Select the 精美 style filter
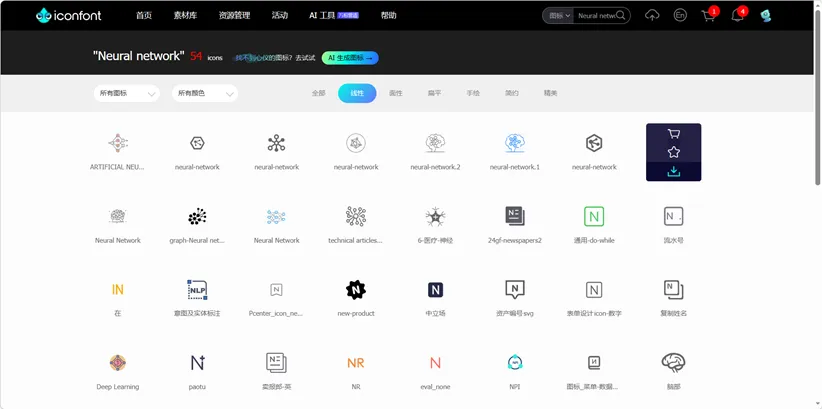The image size is (822, 409). (550, 93)
